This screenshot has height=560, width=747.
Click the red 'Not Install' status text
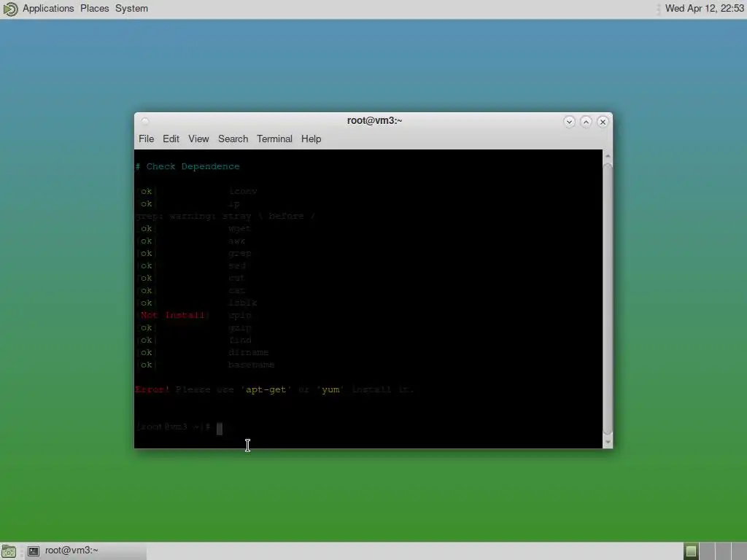pyautogui.click(x=172, y=315)
